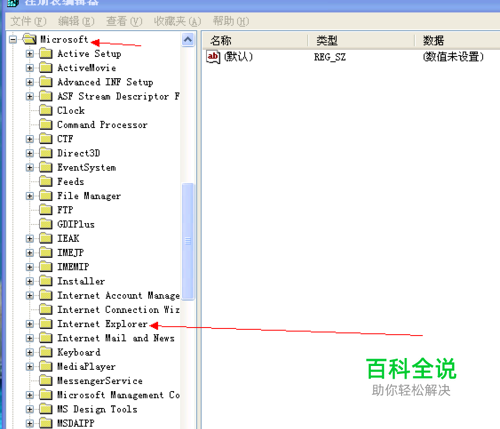Expand the ASF Stream Descriptor key
The width and height of the screenshot is (500, 429).
pos(30,96)
